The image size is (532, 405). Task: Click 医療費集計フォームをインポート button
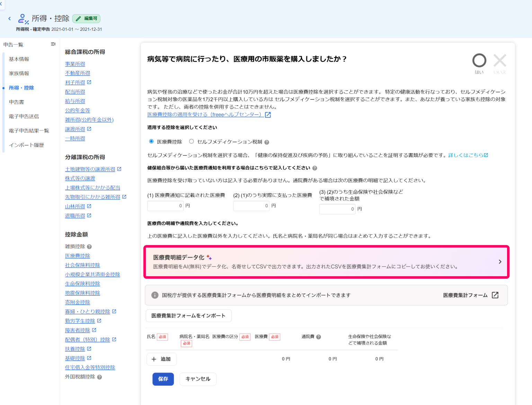click(188, 316)
